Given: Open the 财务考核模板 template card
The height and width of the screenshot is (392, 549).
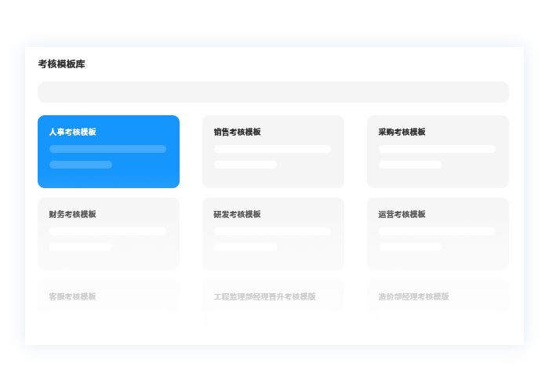Looking at the screenshot, I should (x=108, y=234).
